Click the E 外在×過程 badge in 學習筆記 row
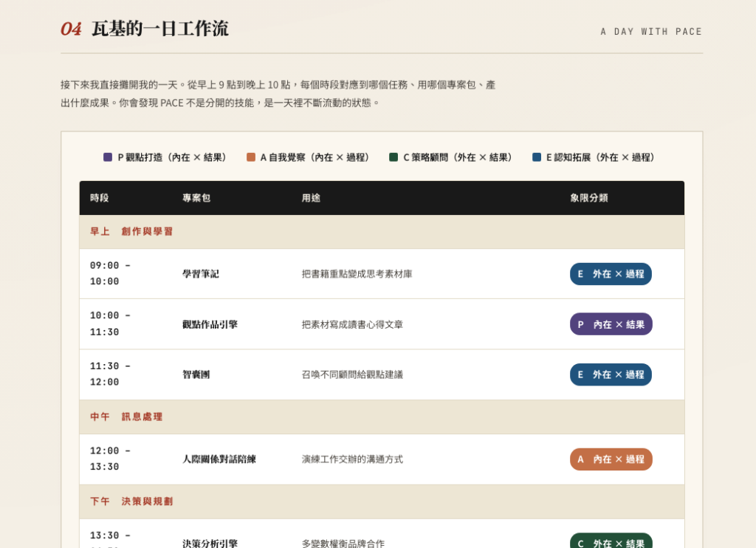This screenshot has width=756, height=548. (x=611, y=274)
